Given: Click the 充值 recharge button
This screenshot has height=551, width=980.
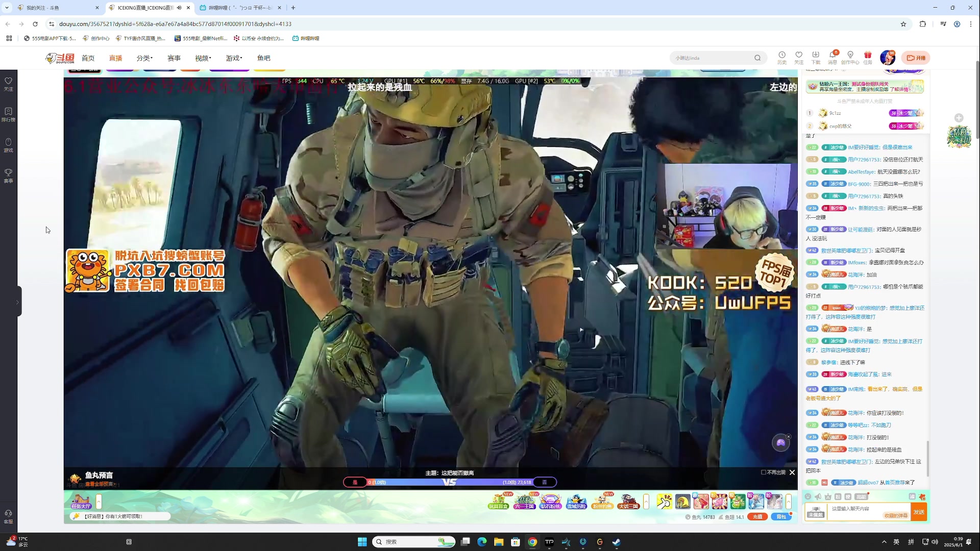Looking at the screenshot, I should click(x=757, y=517).
